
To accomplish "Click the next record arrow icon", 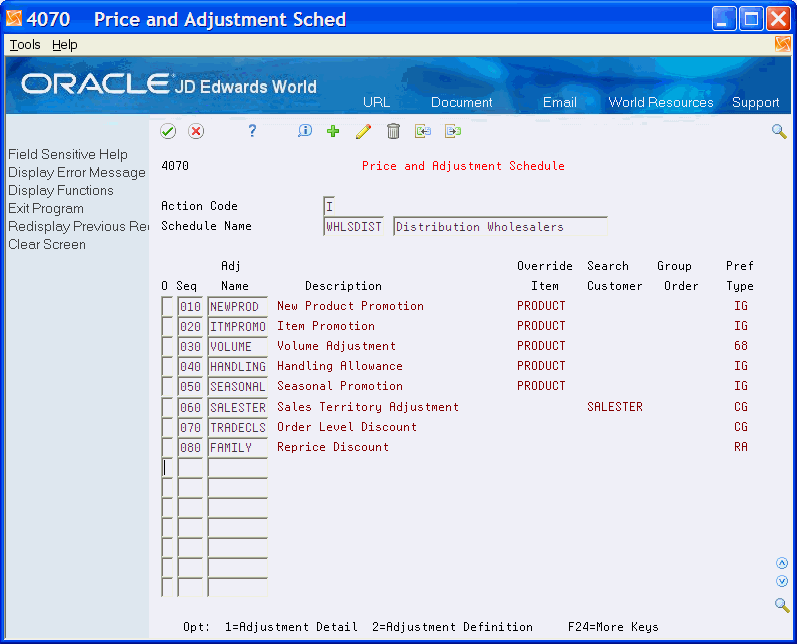I will tap(453, 132).
